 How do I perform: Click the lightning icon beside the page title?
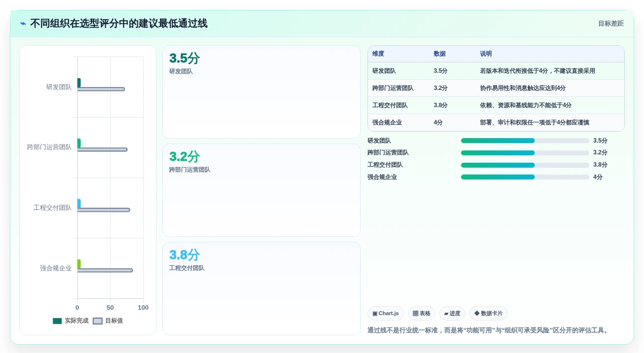point(23,24)
